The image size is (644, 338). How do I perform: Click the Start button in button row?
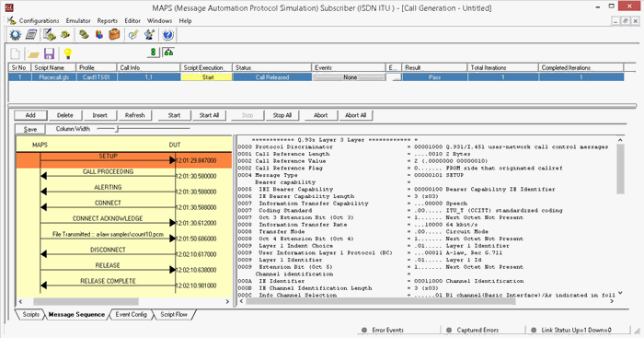pos(174,115)
